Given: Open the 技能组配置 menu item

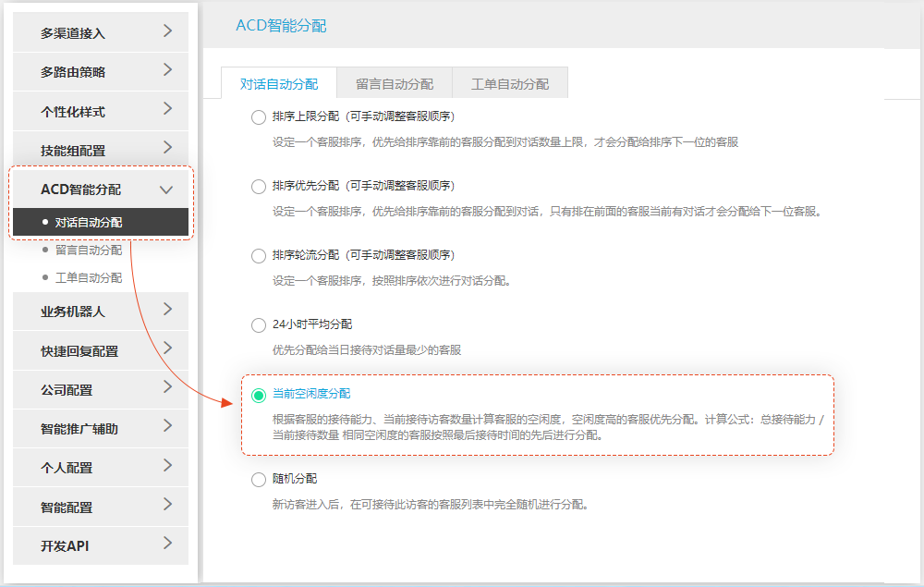Looking at the screenshot, I should point(101,150).
